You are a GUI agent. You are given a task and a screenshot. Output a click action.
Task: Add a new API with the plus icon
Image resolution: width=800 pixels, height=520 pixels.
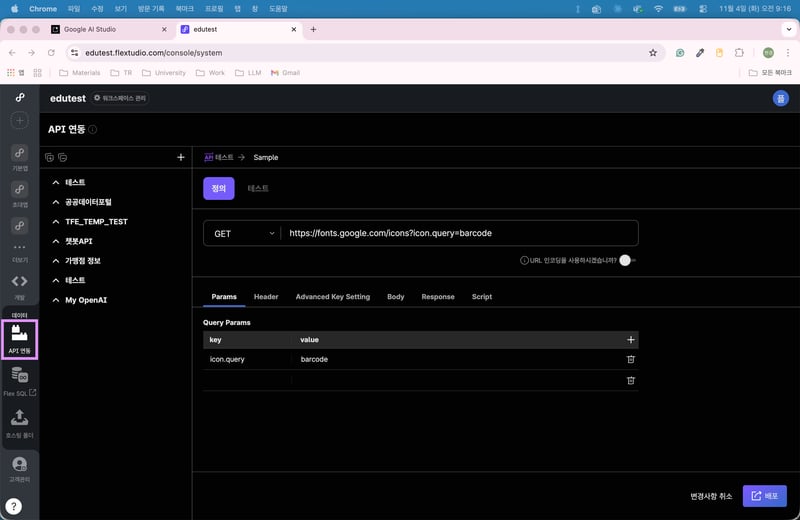(x=180, y=157)
